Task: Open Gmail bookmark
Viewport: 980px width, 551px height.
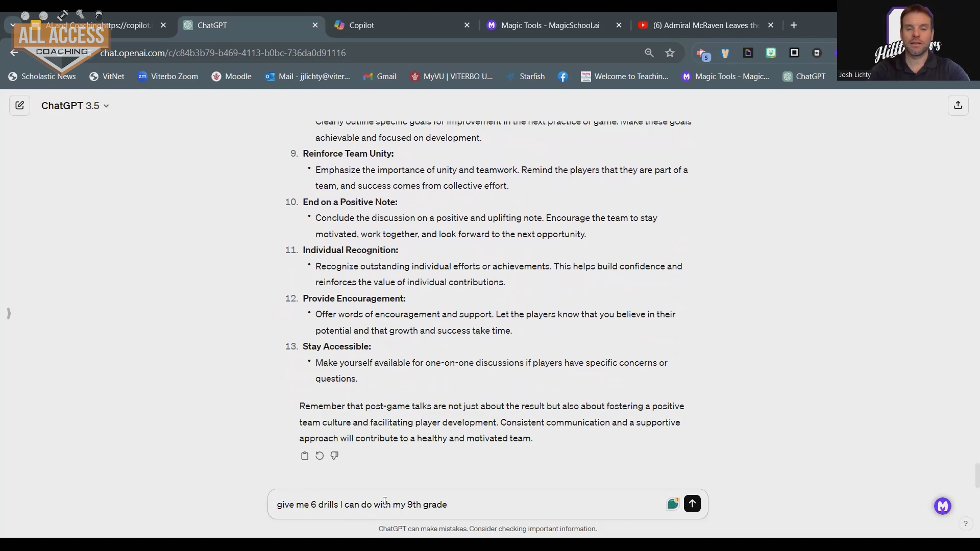Action: (x=380, y=77)
